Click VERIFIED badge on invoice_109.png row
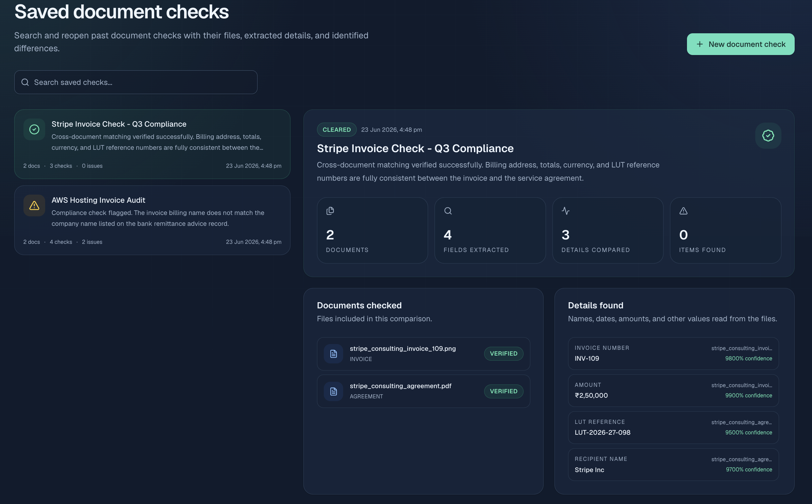Screen dimensions: 812x504 tap(504, 354)
